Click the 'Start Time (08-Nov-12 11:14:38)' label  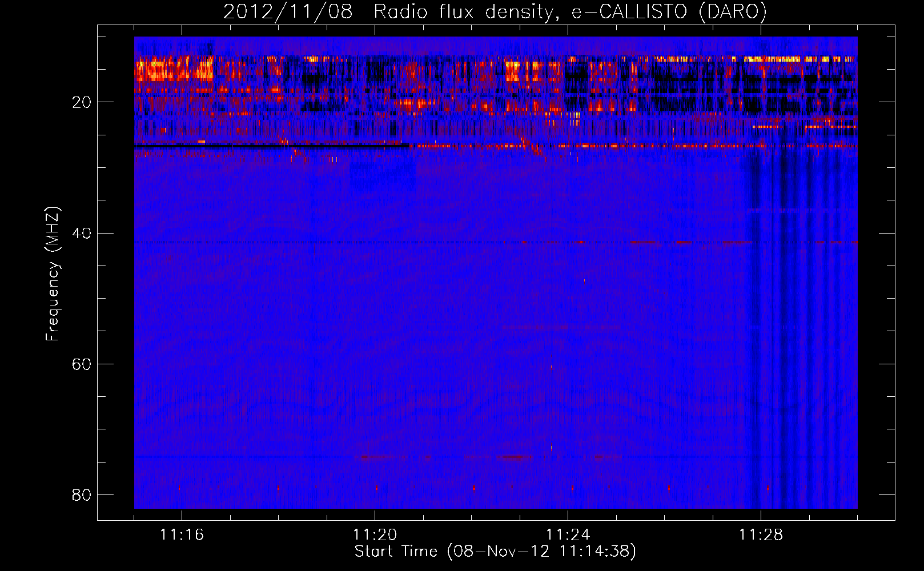click(x=495, y=552)
